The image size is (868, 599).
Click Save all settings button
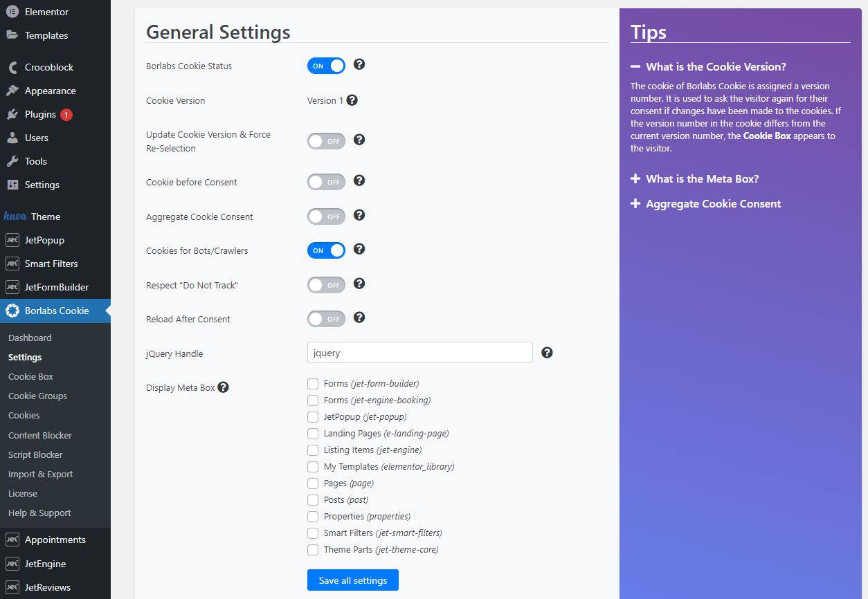tap(353, 580)
